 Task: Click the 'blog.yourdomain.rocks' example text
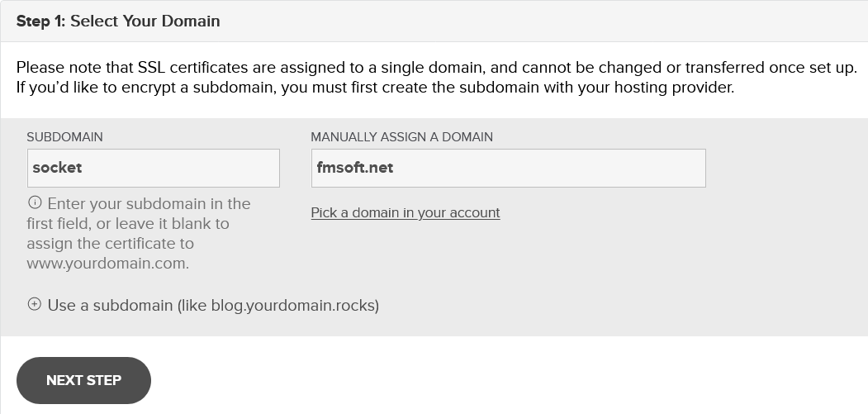293,306
